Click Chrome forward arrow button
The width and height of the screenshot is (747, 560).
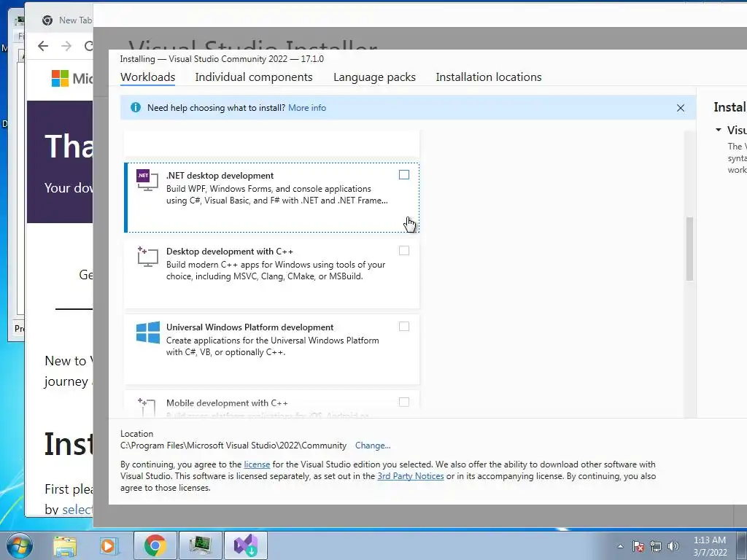click(66, 46)
